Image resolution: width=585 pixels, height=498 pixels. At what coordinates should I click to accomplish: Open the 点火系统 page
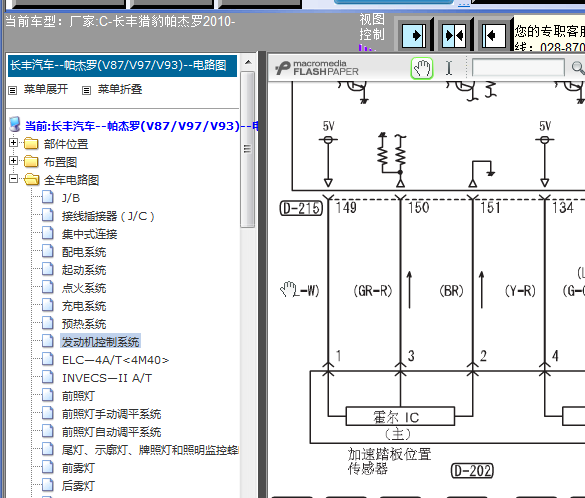[x=84, y=288]
